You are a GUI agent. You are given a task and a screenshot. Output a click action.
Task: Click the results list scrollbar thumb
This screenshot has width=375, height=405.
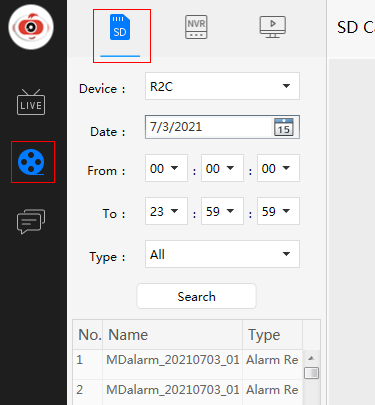point(311,373)
